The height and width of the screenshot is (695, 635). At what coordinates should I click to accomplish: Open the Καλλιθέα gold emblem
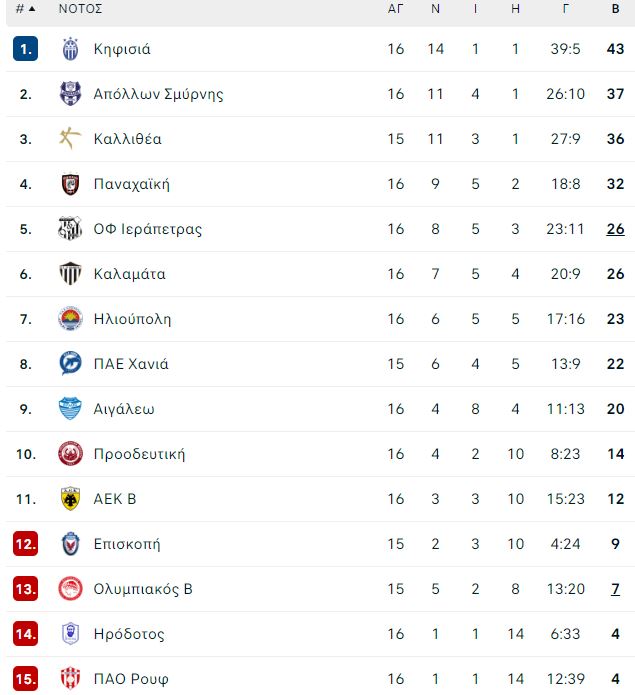point(70,138)
